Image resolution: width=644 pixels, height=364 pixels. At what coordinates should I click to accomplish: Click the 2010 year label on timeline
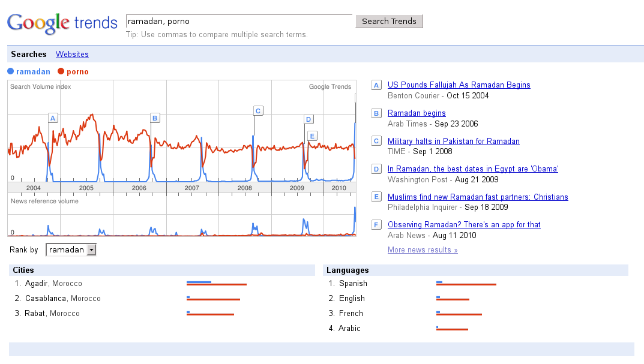click(339, 188)
